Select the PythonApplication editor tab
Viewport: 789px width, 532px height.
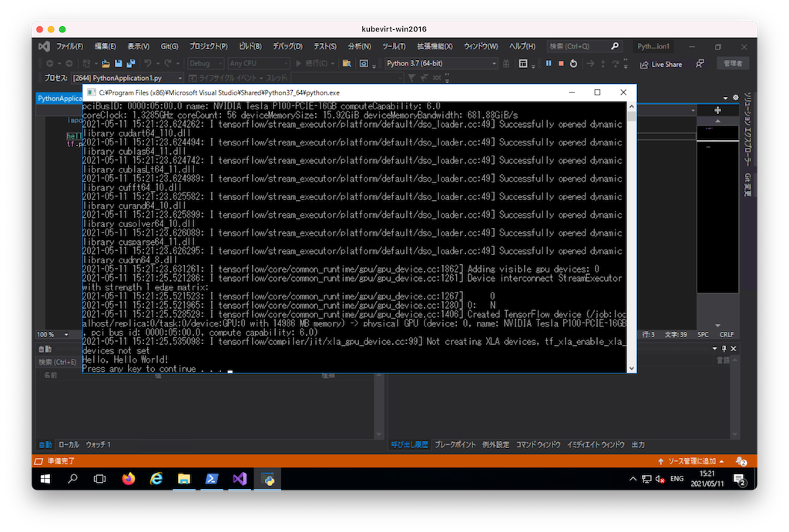click(x=59, y=98)
